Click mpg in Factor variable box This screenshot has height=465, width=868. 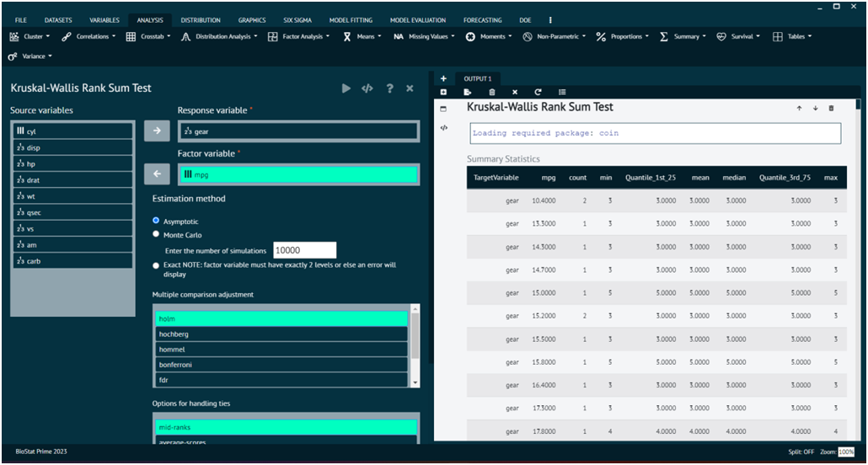pos(298,174)
